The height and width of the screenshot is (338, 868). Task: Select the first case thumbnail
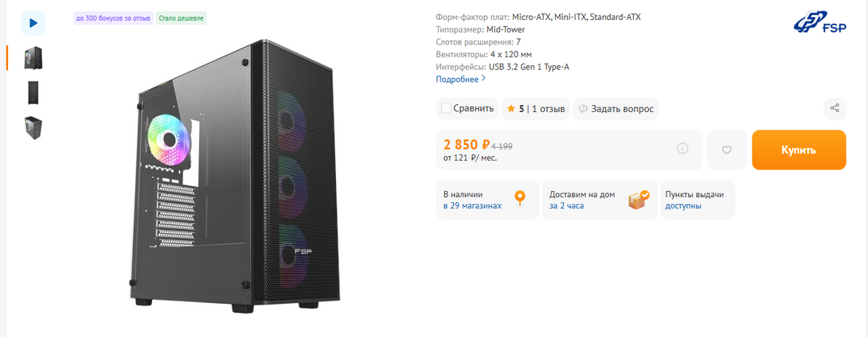point(33,57)
